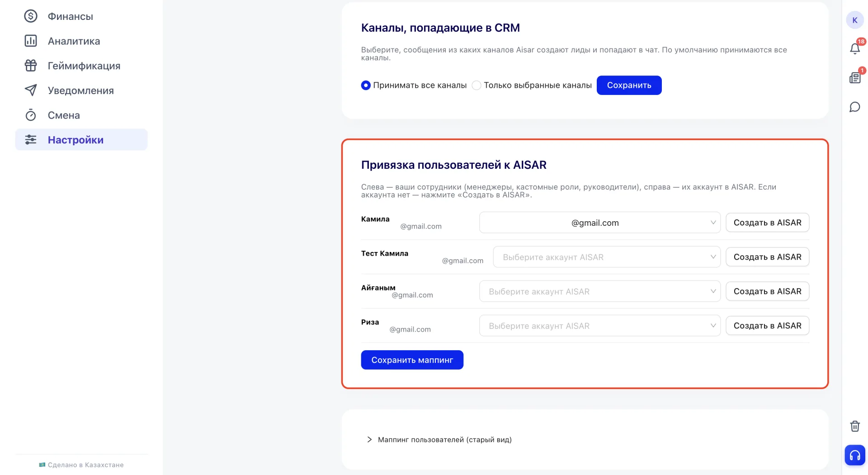This screenshot has width=868, height=475.
Task: Click the Сохранить button for channels
Action: [629, 85]
